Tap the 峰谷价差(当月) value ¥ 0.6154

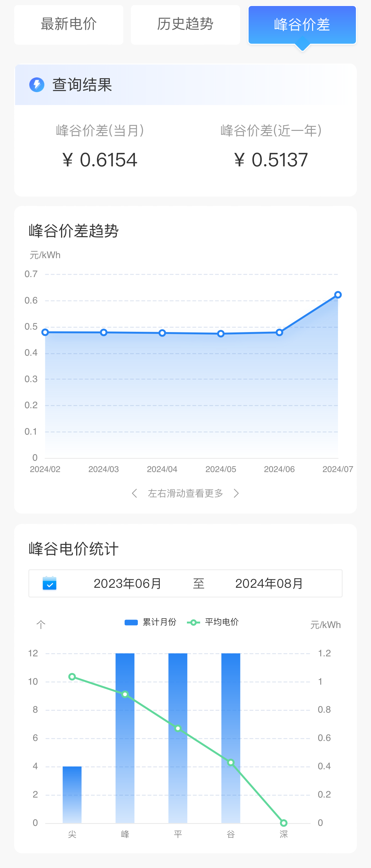pyautogui.click(x=100, y=160)
